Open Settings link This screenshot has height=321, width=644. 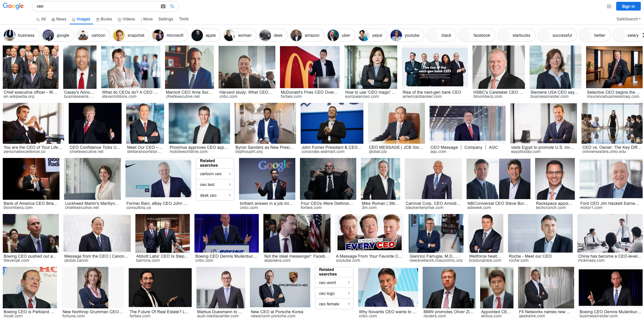tap(165, 19)
